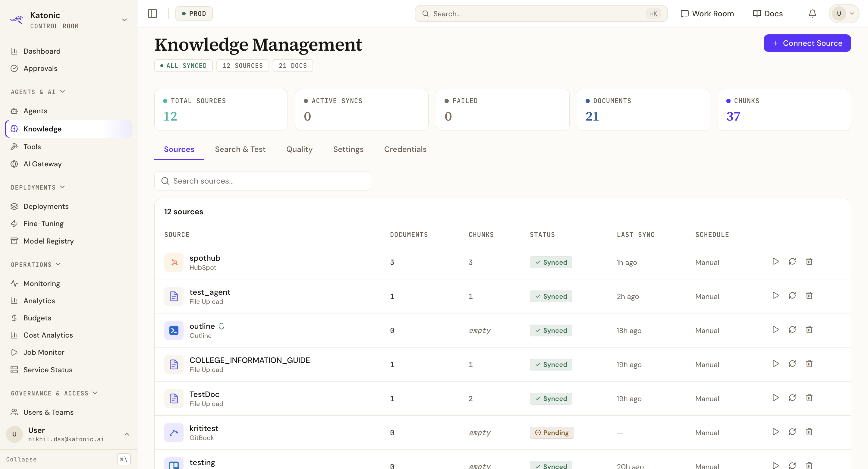Focus the global Search field
This screenshot has height=469, width=868.
(x=541, y=14)
